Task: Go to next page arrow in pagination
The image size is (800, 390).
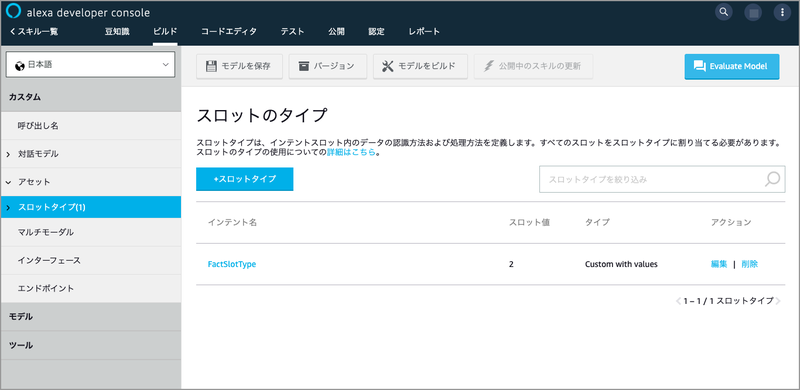Action: point(778,301)
